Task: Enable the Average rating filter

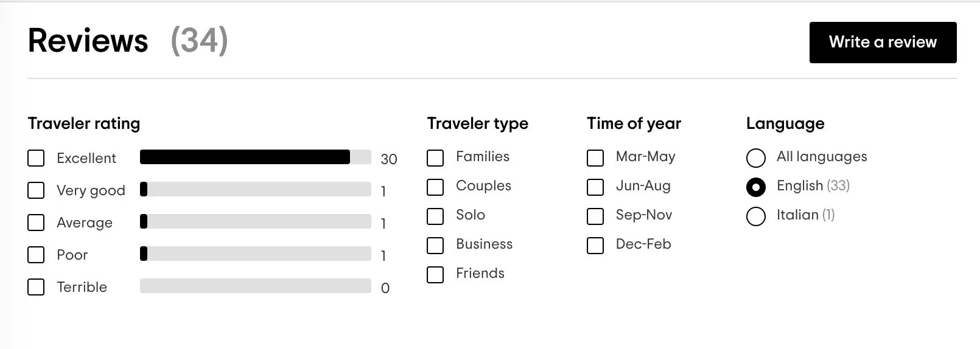Action: tap(36, 223)
